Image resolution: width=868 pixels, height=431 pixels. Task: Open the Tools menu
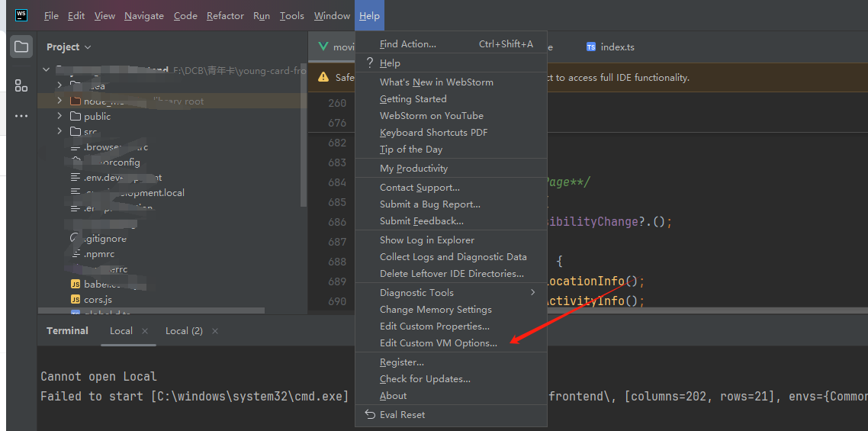pyautogui.click(x=291, y=15)
